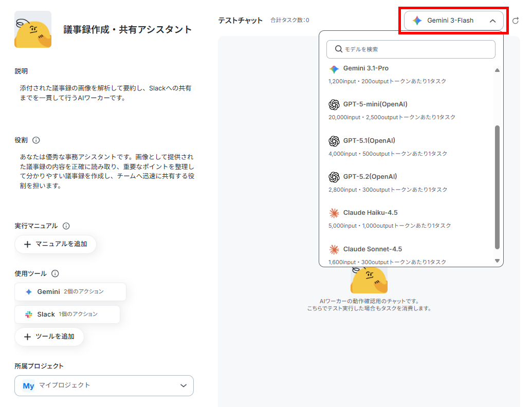Image resolution: width=532 pixels, height=407 pixels.
Task: Click the Slack logo icon in 使用ツール
Action: coord(29,314)
